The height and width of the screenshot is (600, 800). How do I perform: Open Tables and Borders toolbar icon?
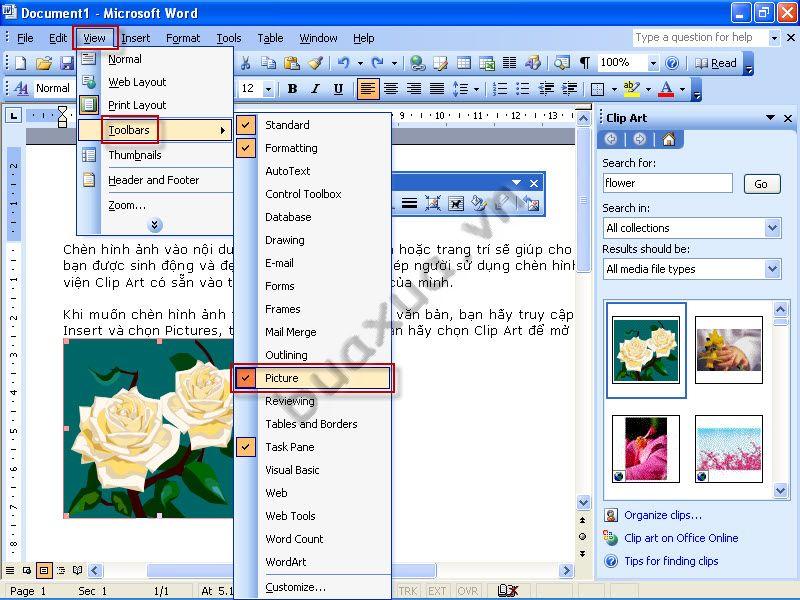[x=440, y=63]
